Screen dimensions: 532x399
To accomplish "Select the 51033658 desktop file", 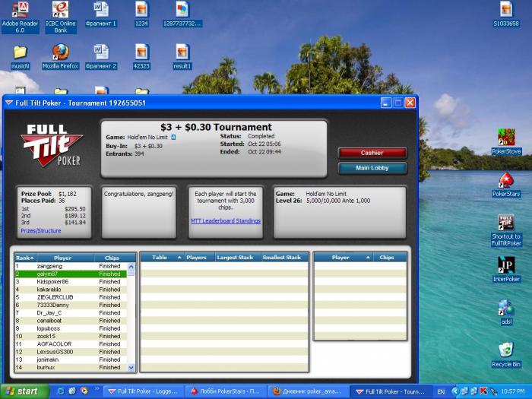I will 506,15.
